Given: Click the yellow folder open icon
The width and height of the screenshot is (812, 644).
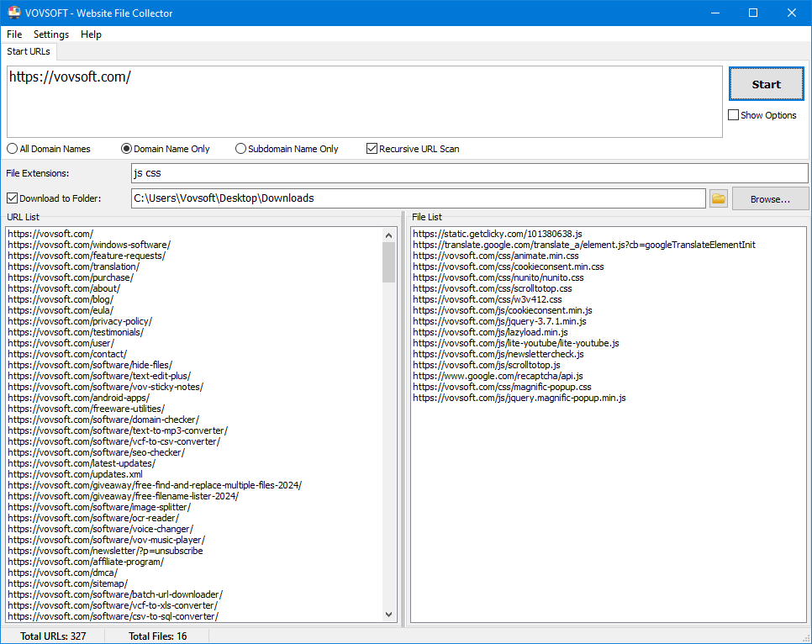Looking at the screenshot, I should tap(719, 198).
